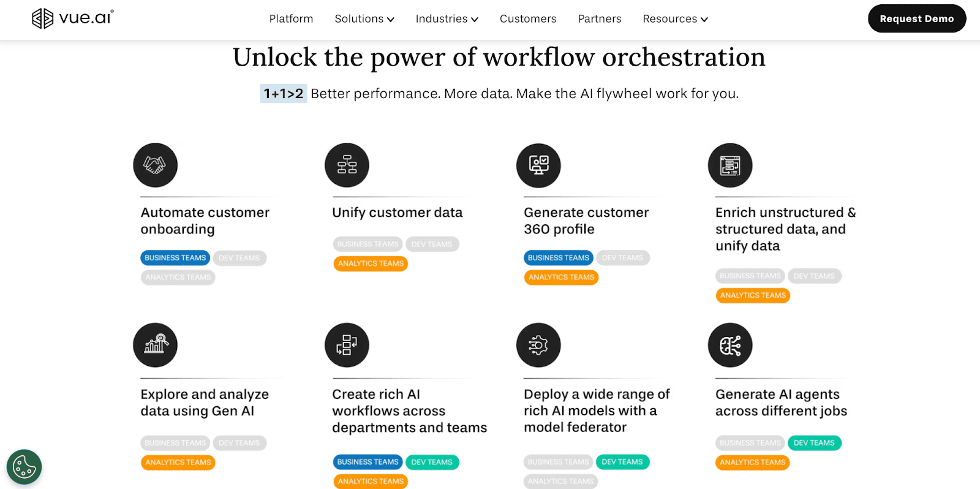
Task: Toggle Business Teams tag under Automate customer onboarding
Action: [x=175, y=258]
